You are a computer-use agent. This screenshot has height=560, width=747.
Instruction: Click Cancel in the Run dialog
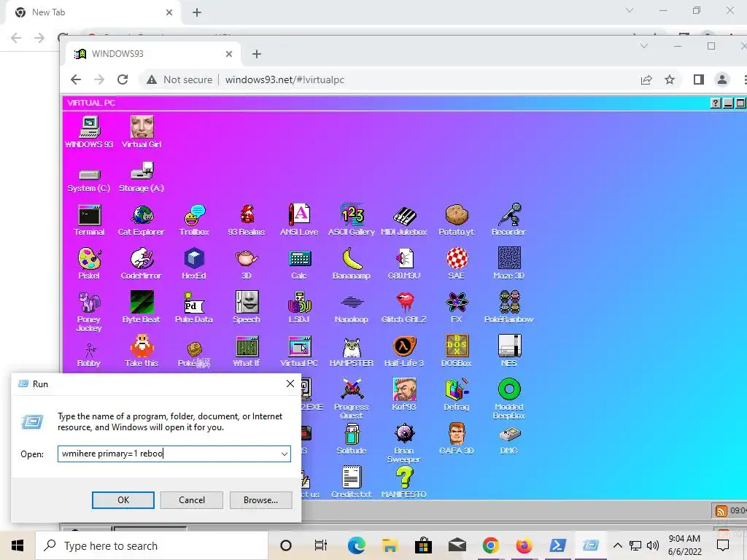click(x=192, y=500)
